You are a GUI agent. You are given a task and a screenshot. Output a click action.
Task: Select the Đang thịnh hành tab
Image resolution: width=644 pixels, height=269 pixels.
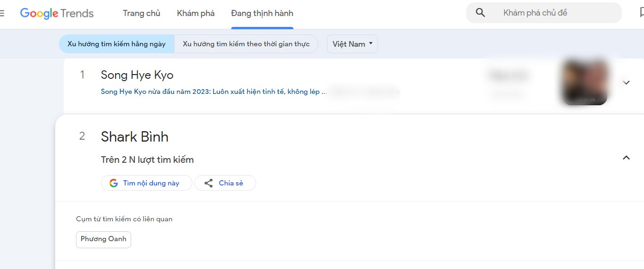pyautogui.click(x=262, y=13)
